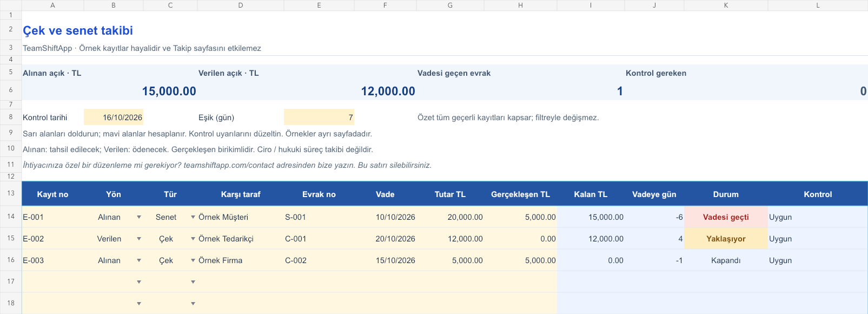
Task: Select document number C-001
Action: pos(319,239)
